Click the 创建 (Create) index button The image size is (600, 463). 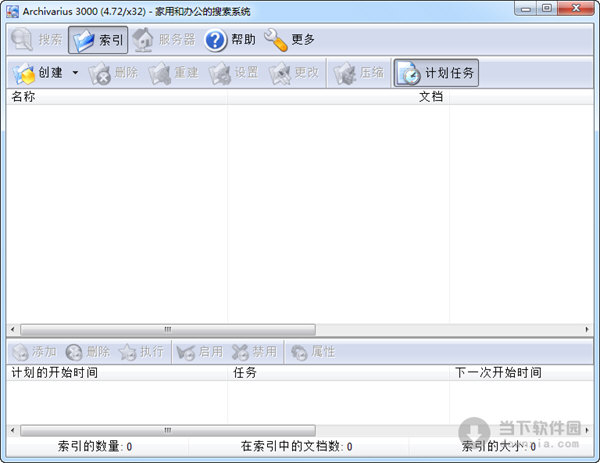point(38,73)
